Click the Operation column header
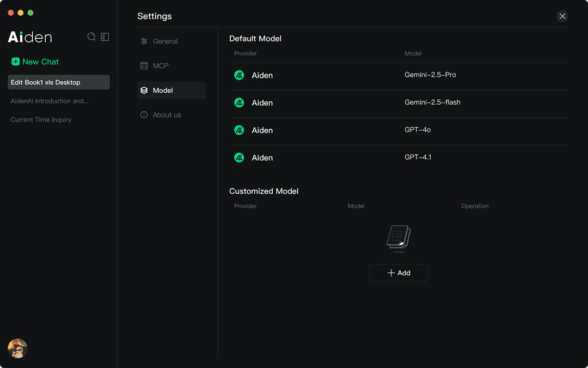 (x=475, y=206)
